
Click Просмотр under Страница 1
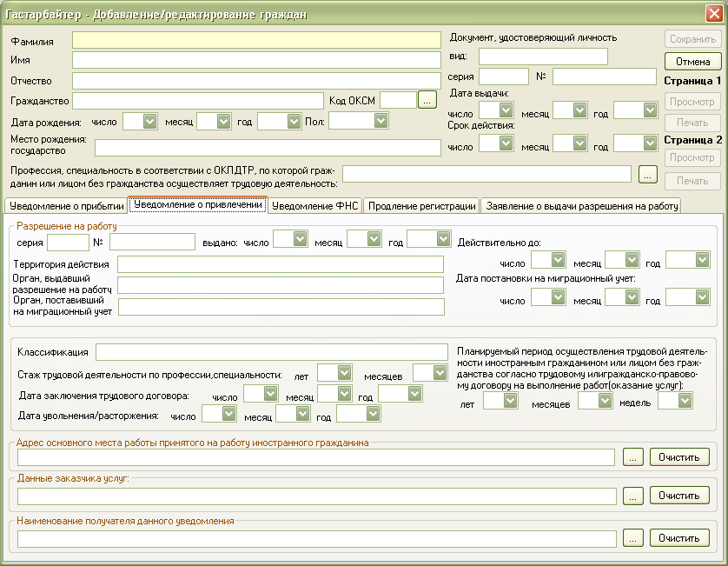click(x=692, y=102)
